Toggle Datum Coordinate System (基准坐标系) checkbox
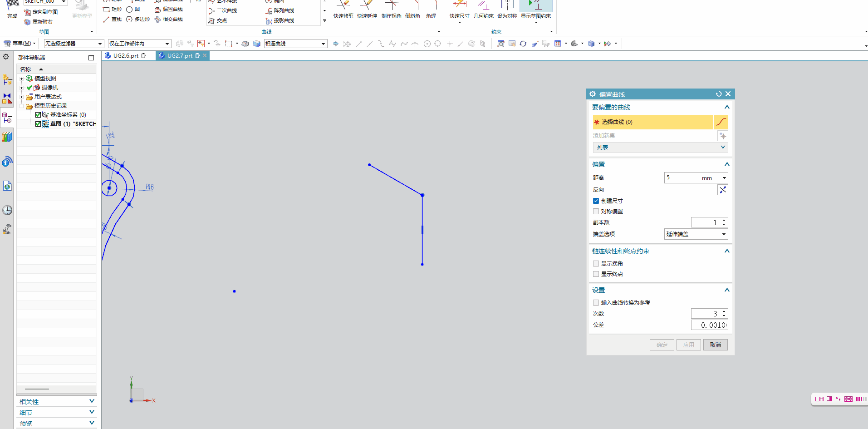The image size is (868, 429). 38,115
